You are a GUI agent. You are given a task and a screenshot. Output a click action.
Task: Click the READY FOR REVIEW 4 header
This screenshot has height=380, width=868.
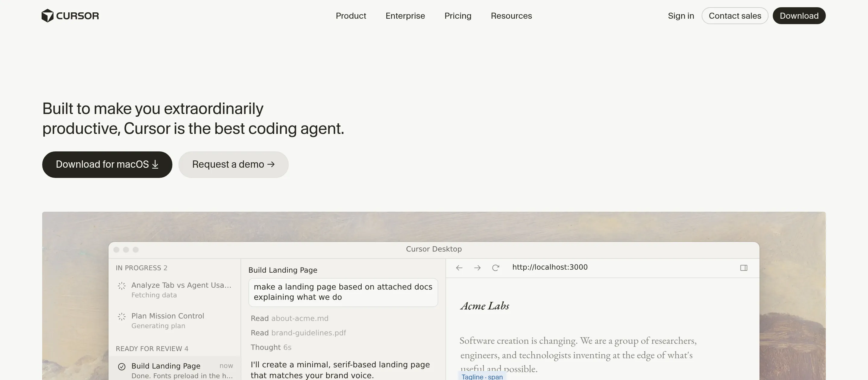click(152, 349)
